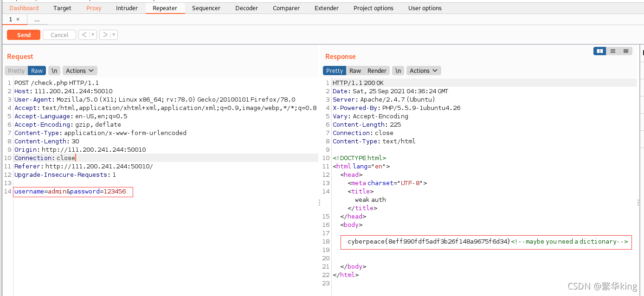644x296 pixels.
Task: Click the Content-Type request header
Action: (x=100, y=133)
